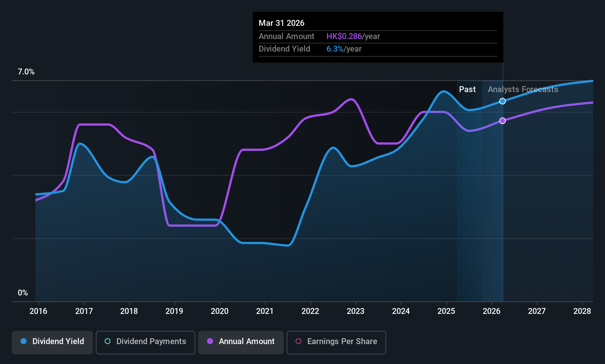Click the 2024 x-axis label
This screenshot has height=364, width=605.
(x=401, y=311)
